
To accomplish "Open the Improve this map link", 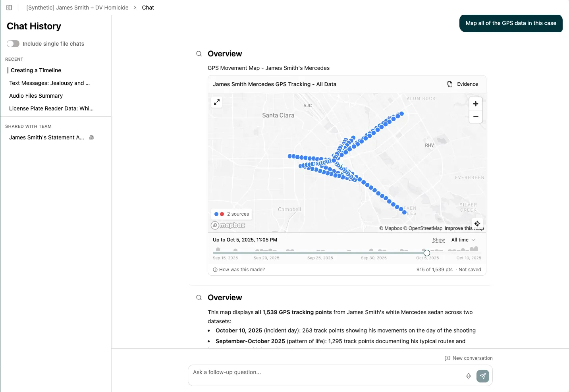I will tap(464, 228).
